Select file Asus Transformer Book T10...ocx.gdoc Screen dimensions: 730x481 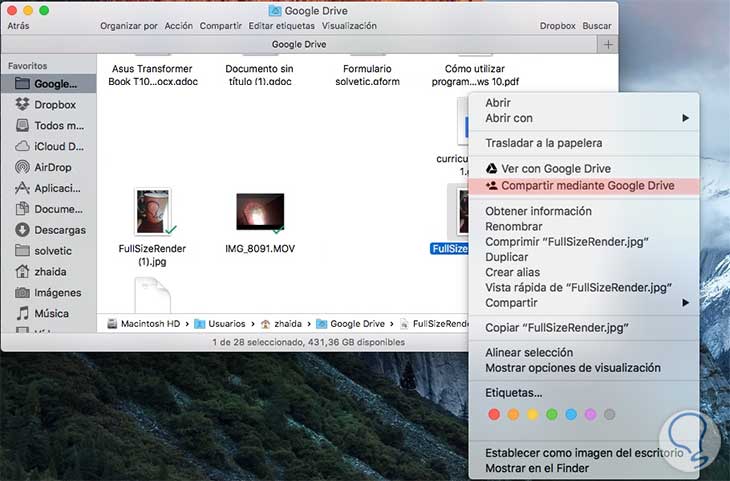(x=153, y=75)
